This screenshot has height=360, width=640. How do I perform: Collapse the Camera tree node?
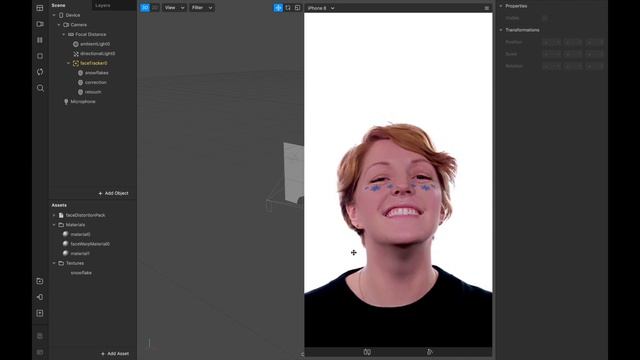59,25
